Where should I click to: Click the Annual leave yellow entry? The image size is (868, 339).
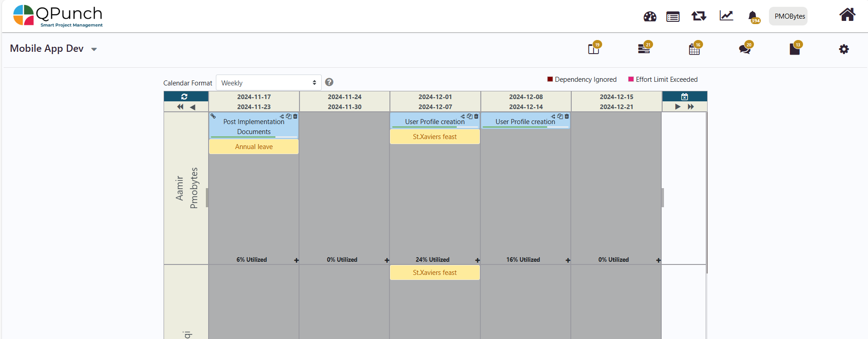[x=254, y=147]
